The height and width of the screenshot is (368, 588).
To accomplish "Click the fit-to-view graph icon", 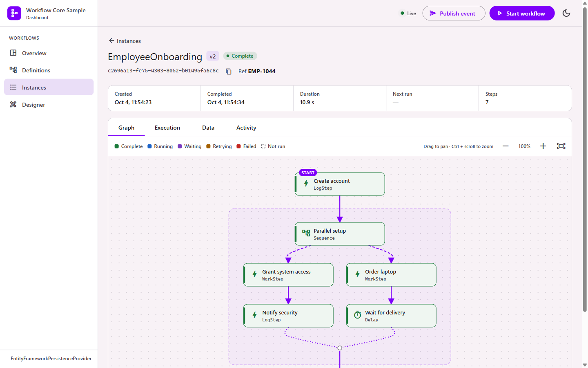I will coord(561,146).
